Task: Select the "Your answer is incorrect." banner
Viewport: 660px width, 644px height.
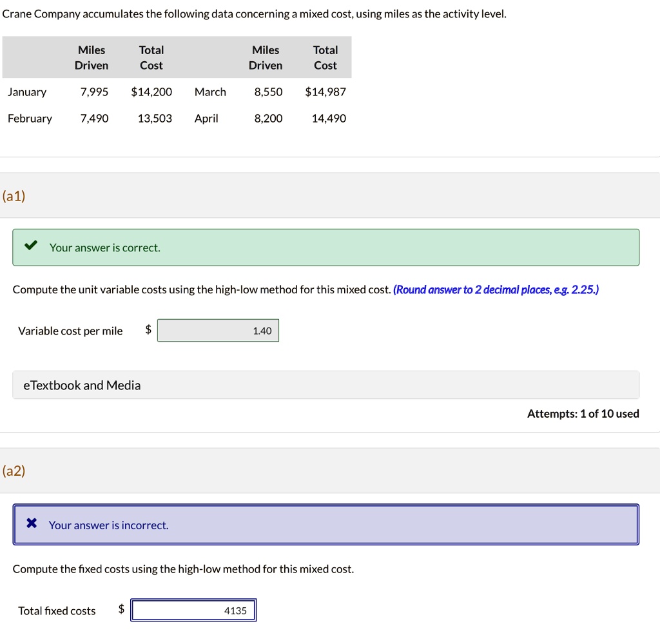Action: pyautogui.click(x=325, y=525)
